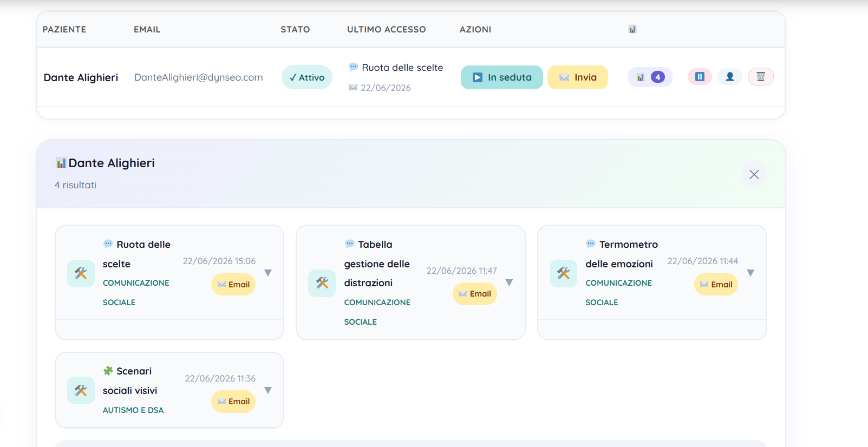Click the Invia button

[578, 77]
